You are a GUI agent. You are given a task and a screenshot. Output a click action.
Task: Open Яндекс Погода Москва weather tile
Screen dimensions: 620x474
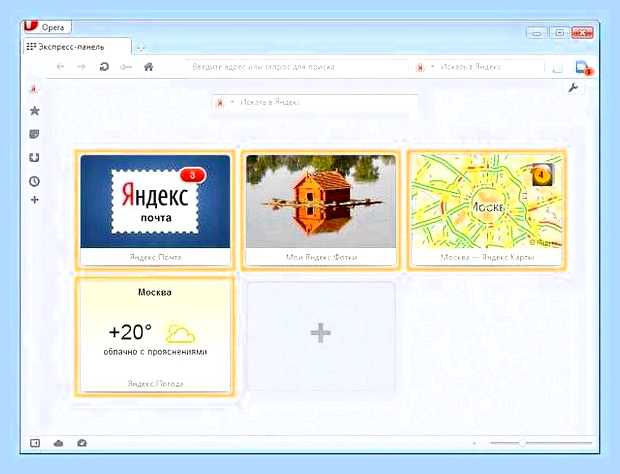point(155,336)
